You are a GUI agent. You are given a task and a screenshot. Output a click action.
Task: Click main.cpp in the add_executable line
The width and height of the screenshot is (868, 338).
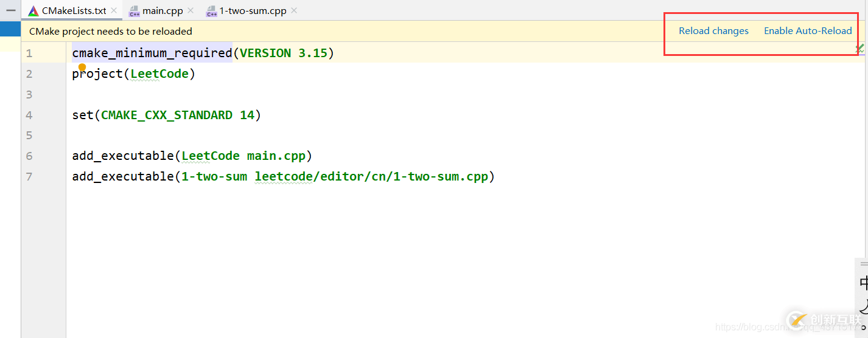coord(276,156)
